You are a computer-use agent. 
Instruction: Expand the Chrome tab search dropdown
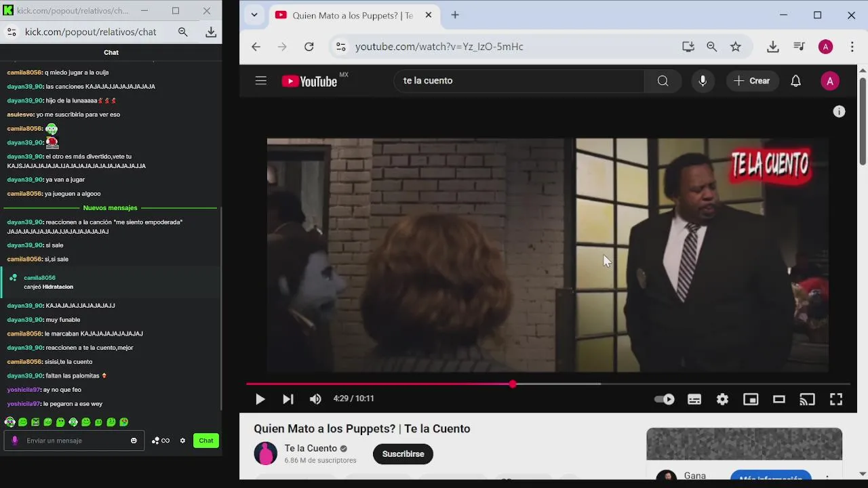tap(254, 15)
